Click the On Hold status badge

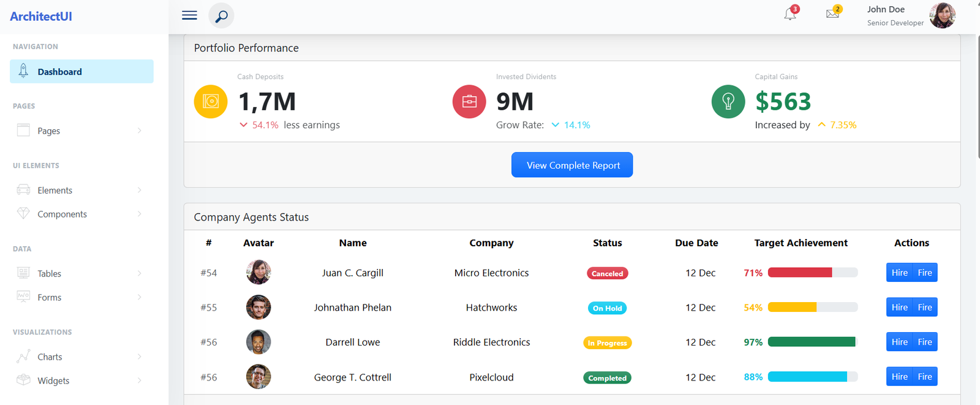(x=607, y=308)
